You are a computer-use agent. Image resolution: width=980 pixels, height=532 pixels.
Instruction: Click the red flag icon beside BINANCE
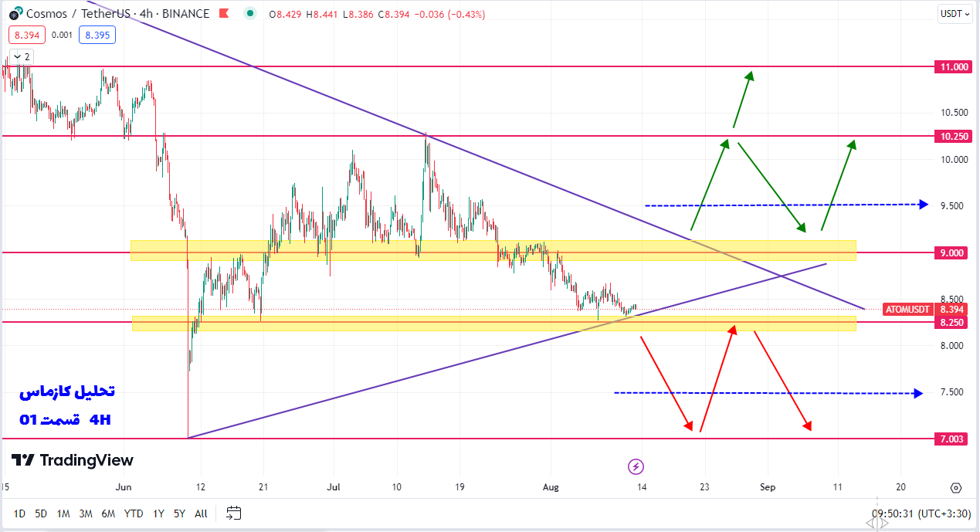(223, 14)
